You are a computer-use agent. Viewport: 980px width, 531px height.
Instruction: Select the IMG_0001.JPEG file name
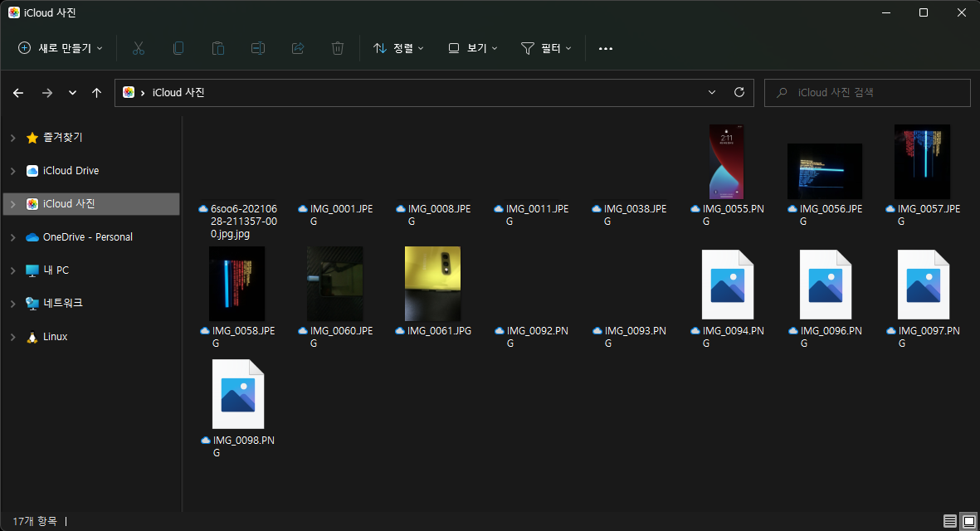[x=341, y=215]
